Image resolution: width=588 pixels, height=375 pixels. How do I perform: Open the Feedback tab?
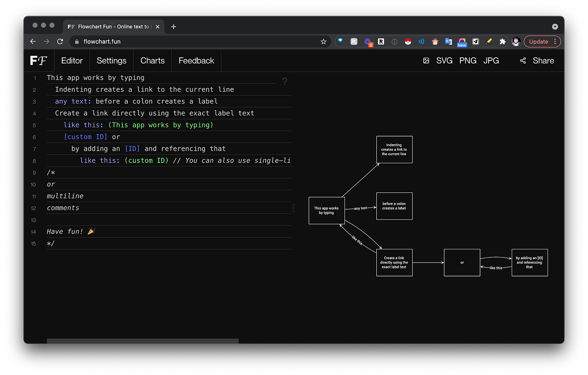pyautogui.click(x=196, y=61)
